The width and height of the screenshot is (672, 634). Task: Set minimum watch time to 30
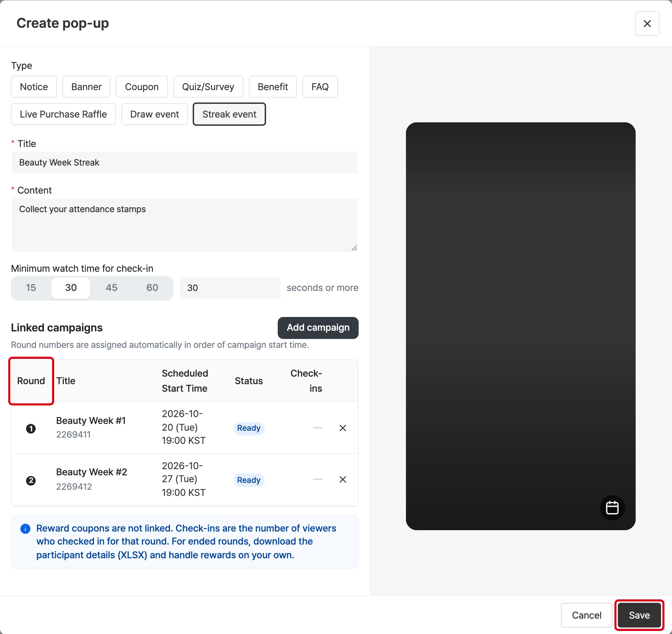click(x=71, y=288)
